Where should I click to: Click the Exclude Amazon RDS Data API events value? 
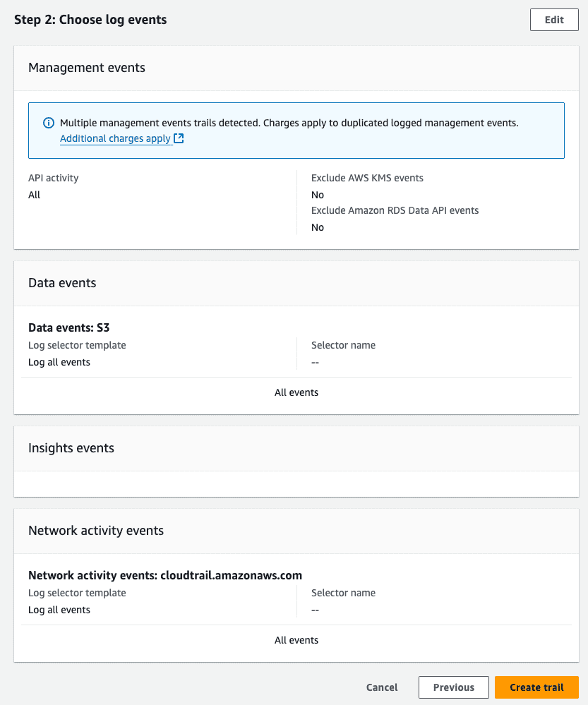(x=318, y=227)
